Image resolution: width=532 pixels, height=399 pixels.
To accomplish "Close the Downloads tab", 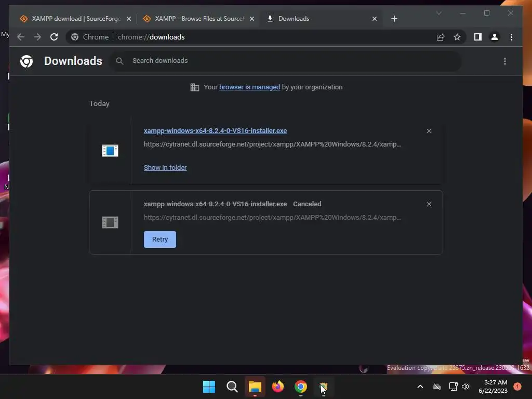I will pyautogui.click(x=375, y=19).
